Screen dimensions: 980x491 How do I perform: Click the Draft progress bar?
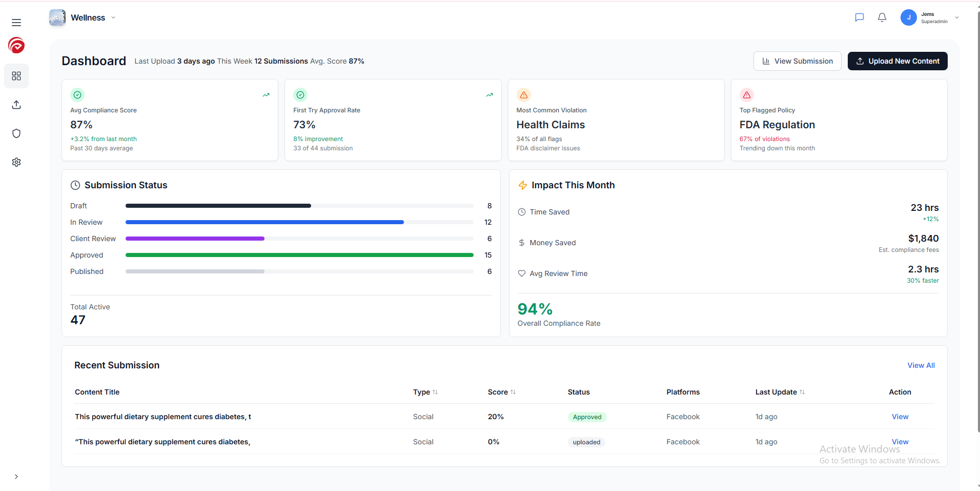[x=299, y=206]
